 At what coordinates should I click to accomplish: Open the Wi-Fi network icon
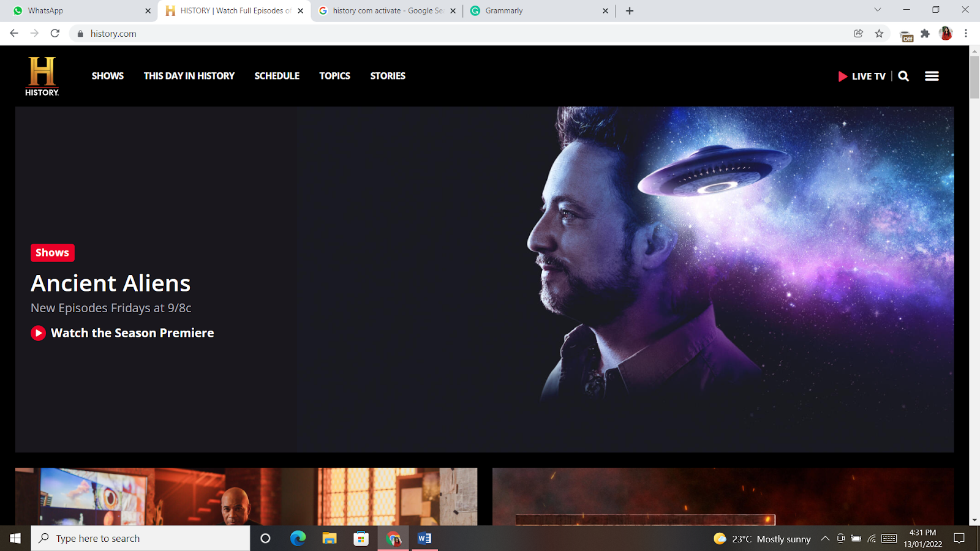[x=872, y=539]
